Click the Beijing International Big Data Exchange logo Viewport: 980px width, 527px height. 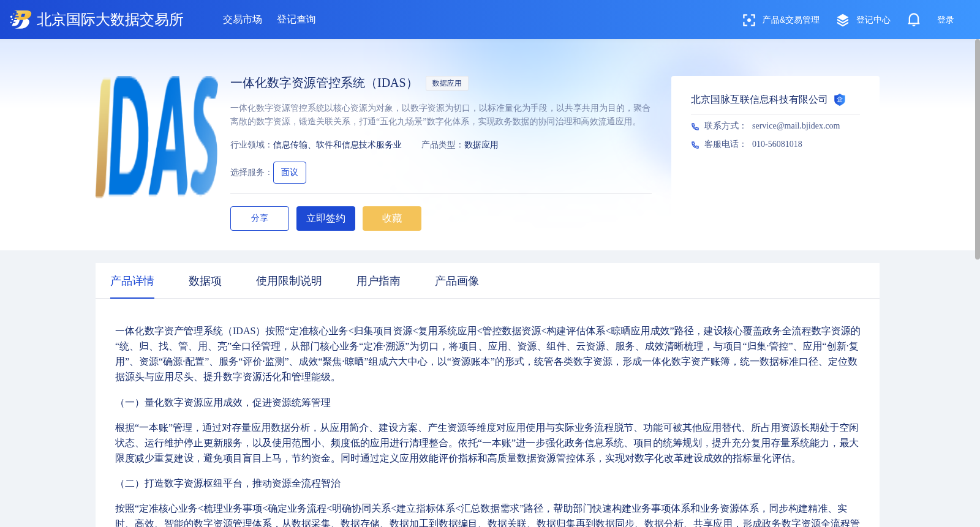click(21, 20)
